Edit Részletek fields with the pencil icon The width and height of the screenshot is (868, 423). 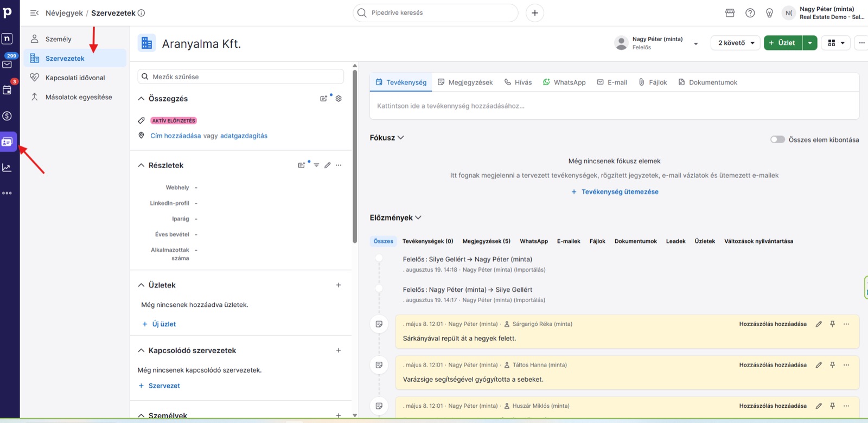[328, 165]
